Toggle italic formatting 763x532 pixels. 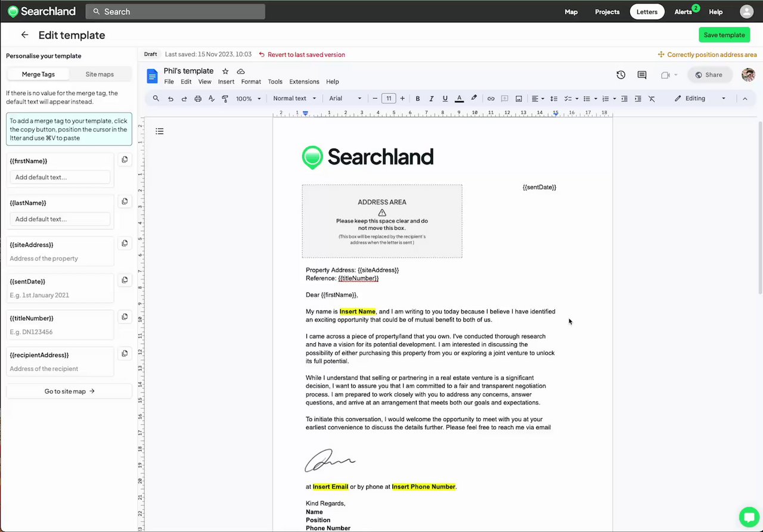tap(431, 98)
